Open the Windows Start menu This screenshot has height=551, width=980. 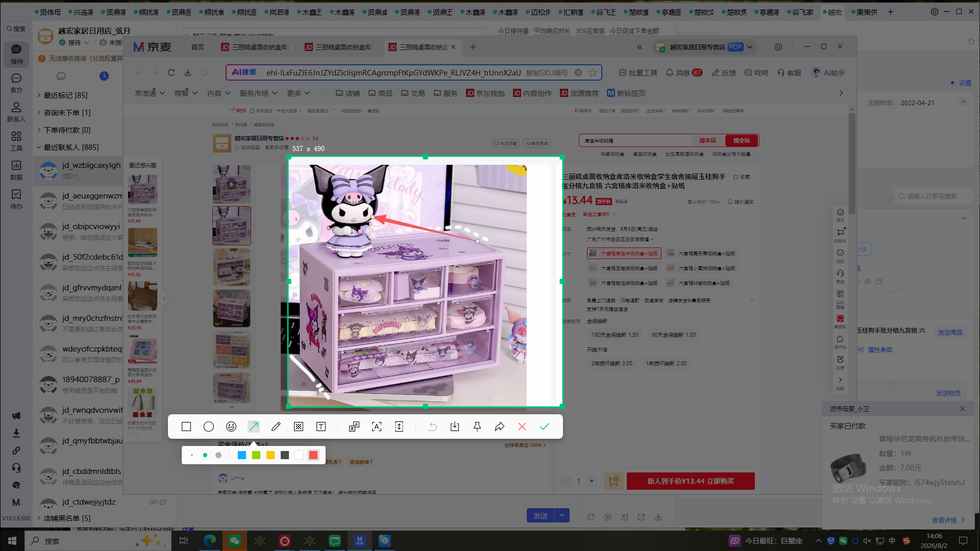pos(12,541)
